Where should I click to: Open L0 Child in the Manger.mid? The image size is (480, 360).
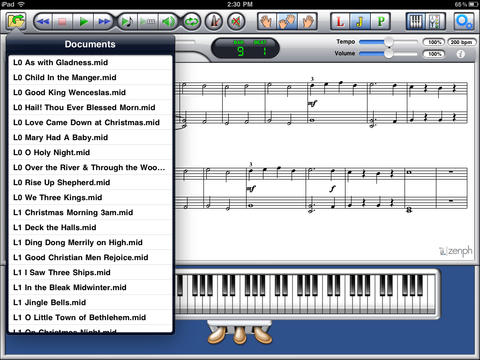[90, 77]
